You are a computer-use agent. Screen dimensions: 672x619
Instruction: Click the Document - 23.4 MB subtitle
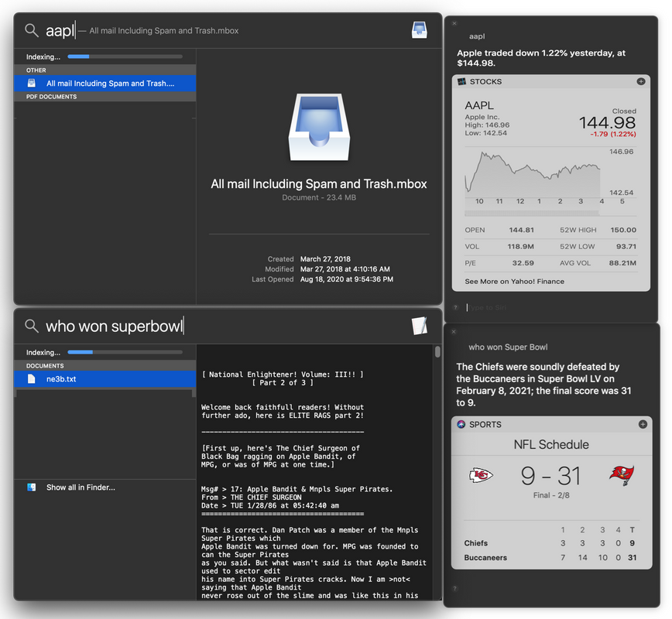point(319,197)
